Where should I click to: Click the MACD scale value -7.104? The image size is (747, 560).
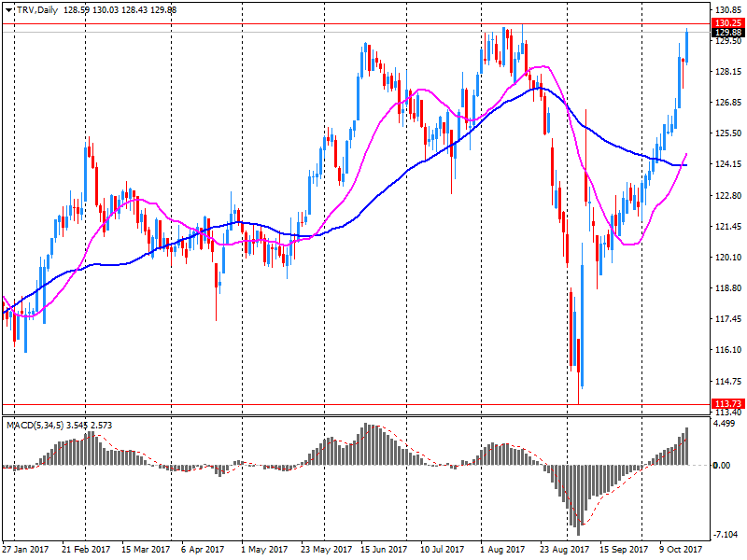[726, 535]
